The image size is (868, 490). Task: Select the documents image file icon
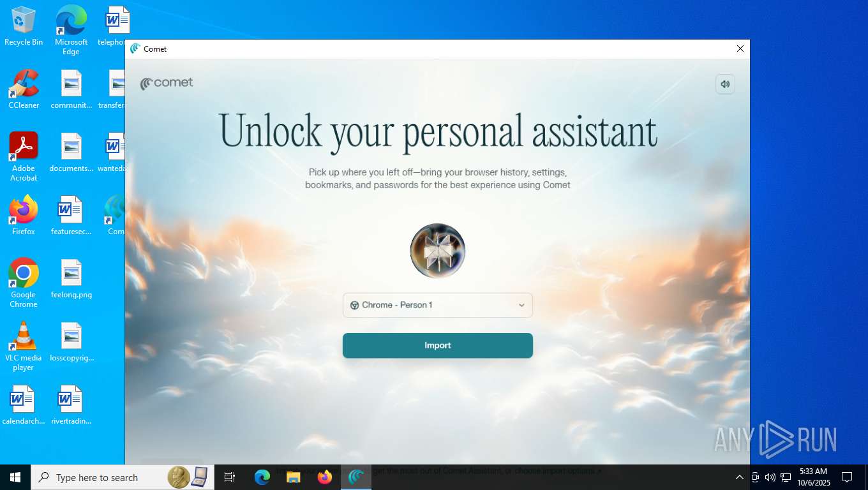tap(71, 153)
